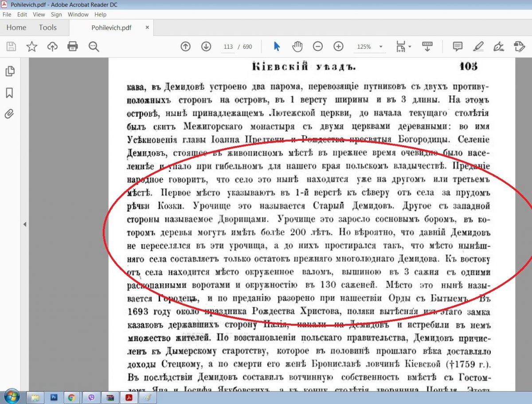Zoom out using the minus button
Screen dimensions: 532x404
[x=317, y=47]
